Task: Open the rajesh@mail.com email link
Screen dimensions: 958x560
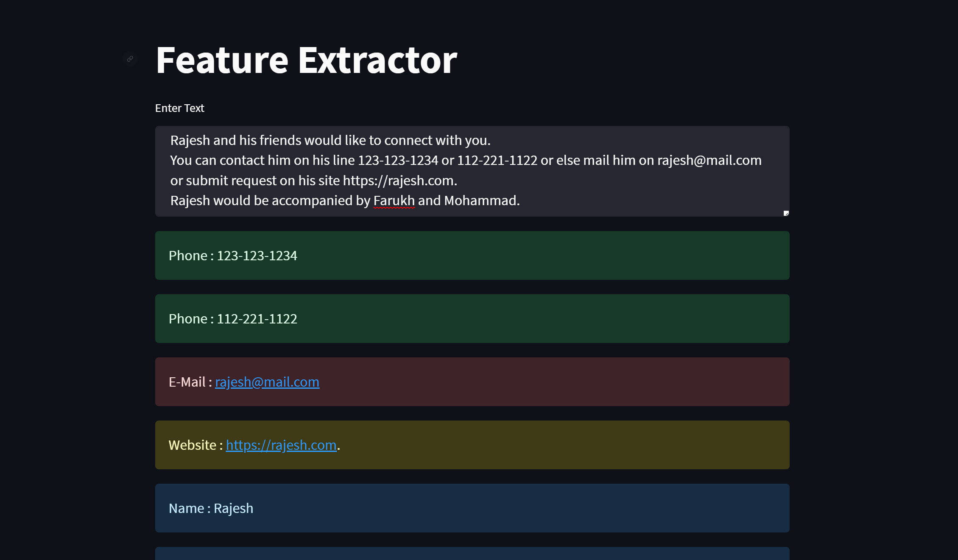Action: tap(267, 382)
